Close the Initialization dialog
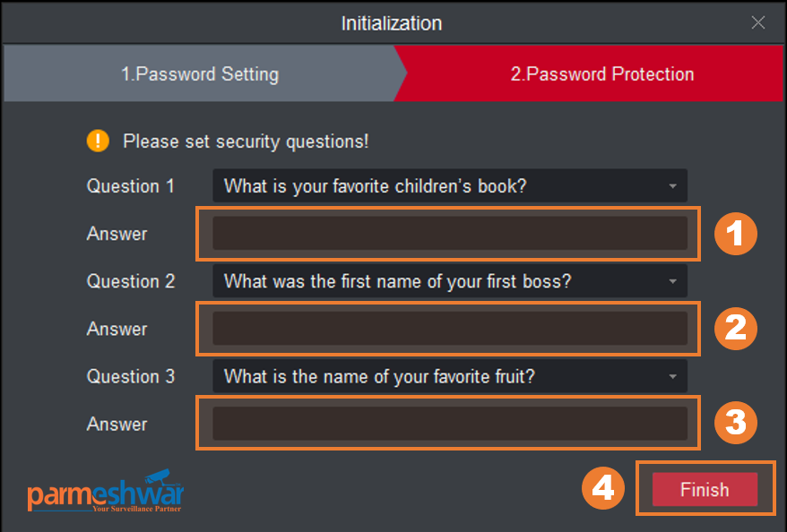787x532 pixels. tap(758, 23)
